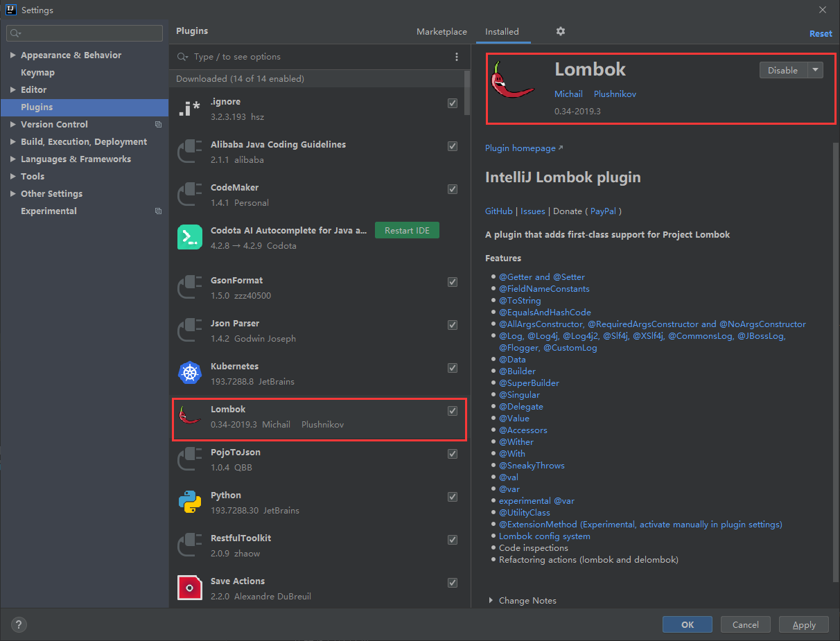This screenshot has height=641, width=840.
Task: Click the plugin search magnifier icon
Action: [x=183, y=57]
